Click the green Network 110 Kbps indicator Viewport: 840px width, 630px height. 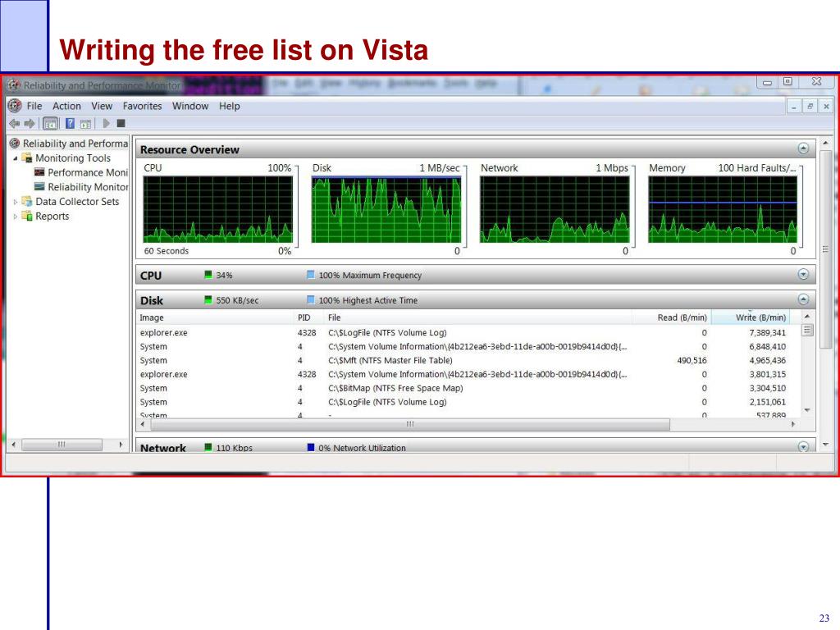[208, 447]
